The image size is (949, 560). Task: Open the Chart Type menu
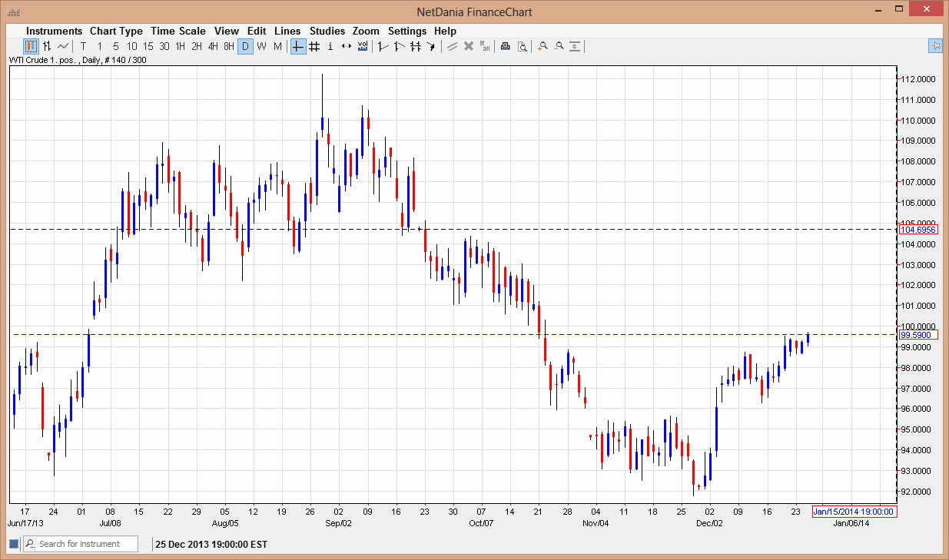coord(116,31)
